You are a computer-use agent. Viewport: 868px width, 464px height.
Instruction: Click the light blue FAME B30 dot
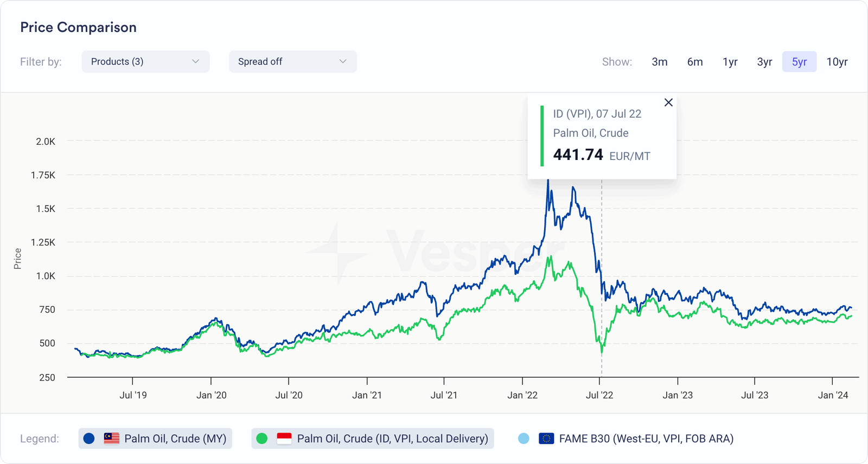(x=524, y=439)
